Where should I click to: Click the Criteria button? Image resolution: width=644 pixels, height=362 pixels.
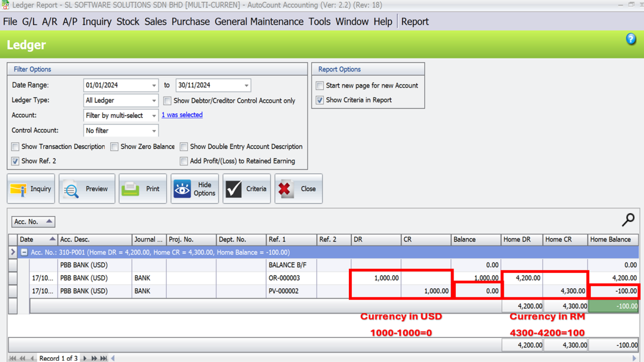tap(247, 189)
